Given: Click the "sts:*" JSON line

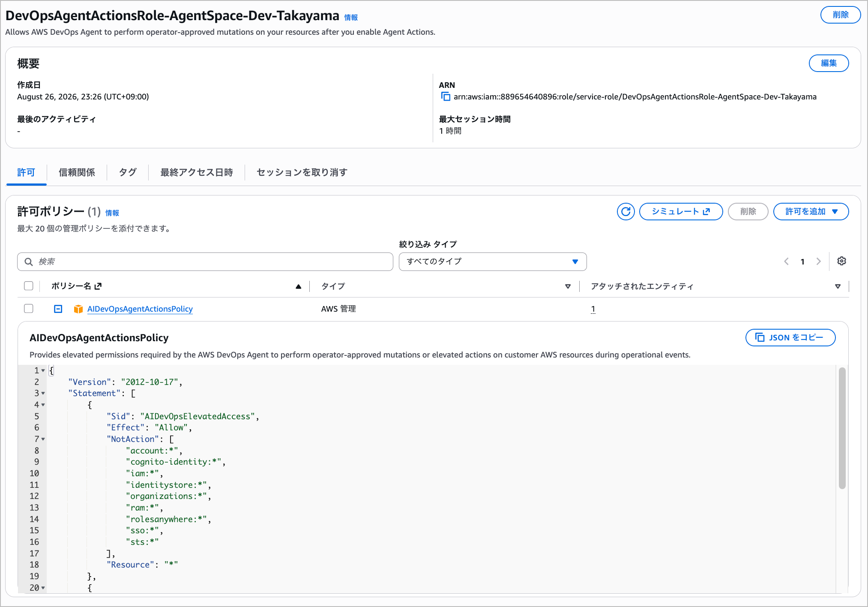Looking at the screenshot, I should click(142, 542).
